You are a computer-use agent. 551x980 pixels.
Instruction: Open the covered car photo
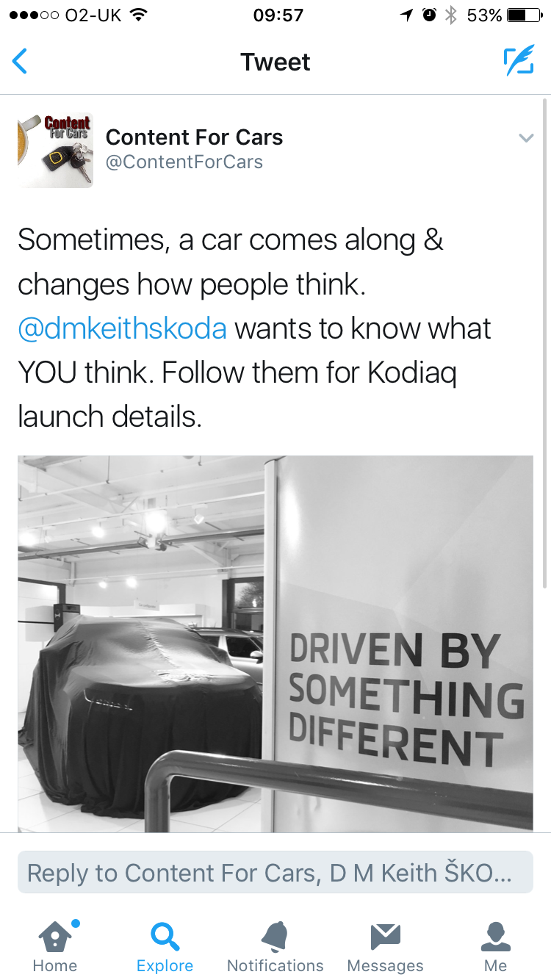click(275, 644)
